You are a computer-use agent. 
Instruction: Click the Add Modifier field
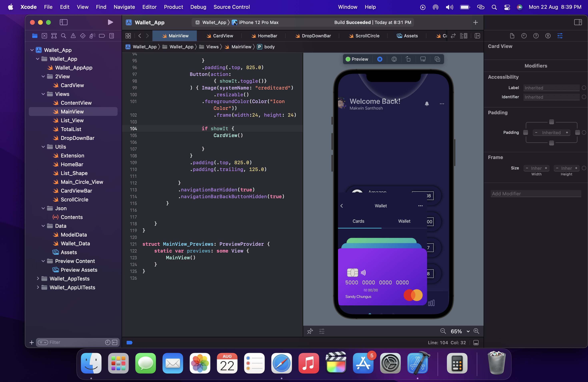tap(536, 194)
